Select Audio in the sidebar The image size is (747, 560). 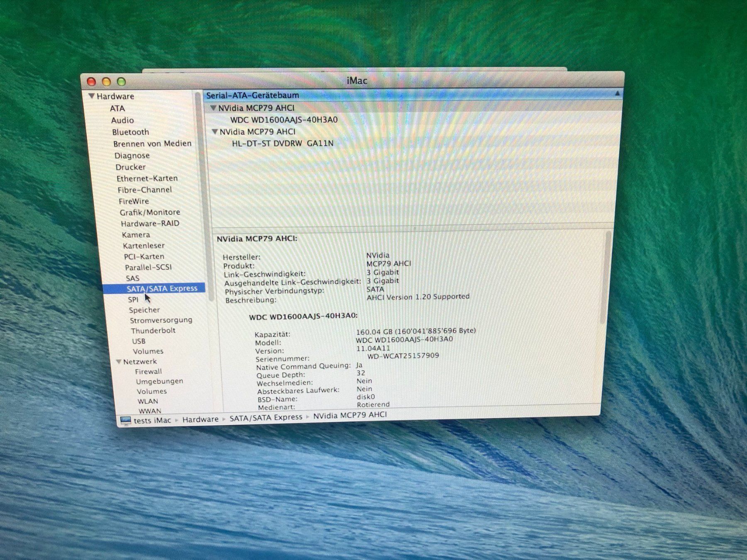click(122, 120)
